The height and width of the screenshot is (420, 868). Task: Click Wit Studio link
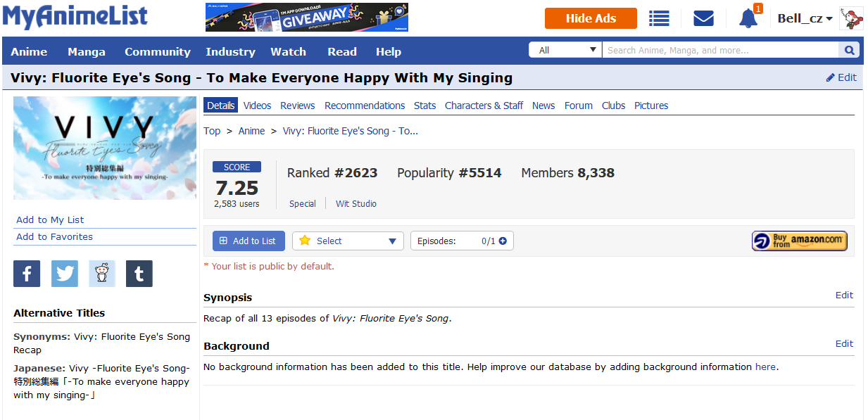coord(356,204)
